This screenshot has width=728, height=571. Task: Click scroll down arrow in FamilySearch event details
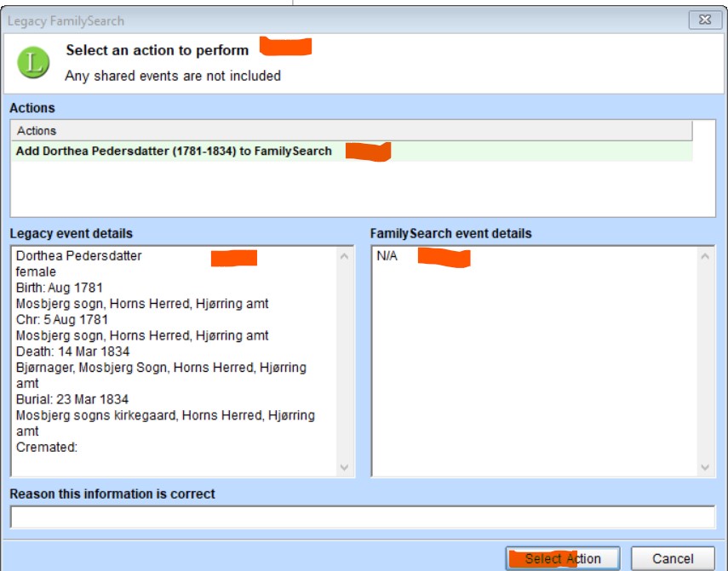point(705,467)
